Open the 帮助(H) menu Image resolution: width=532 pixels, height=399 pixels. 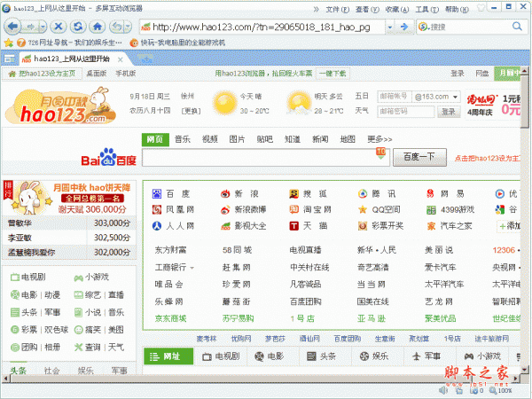(x=457, y=10)
